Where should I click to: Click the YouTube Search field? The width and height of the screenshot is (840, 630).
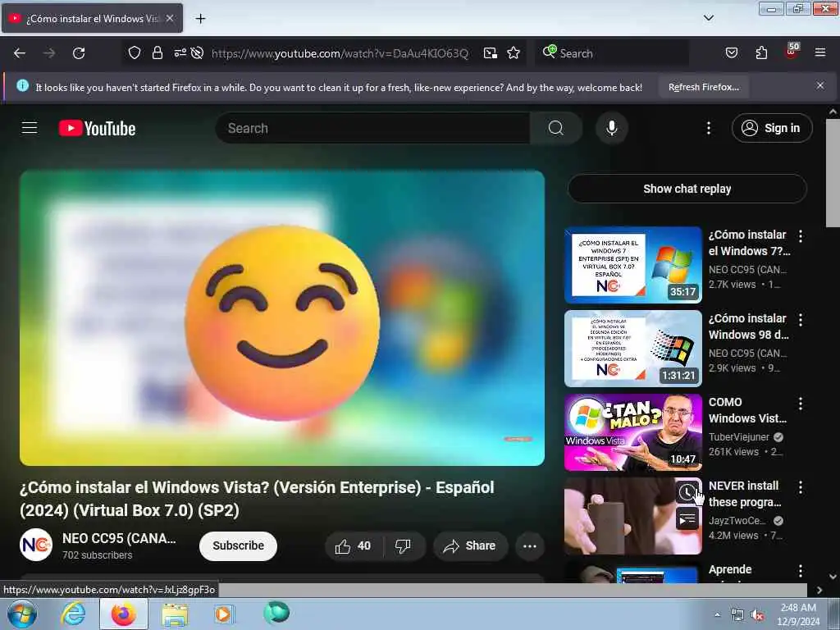(372, 128)
